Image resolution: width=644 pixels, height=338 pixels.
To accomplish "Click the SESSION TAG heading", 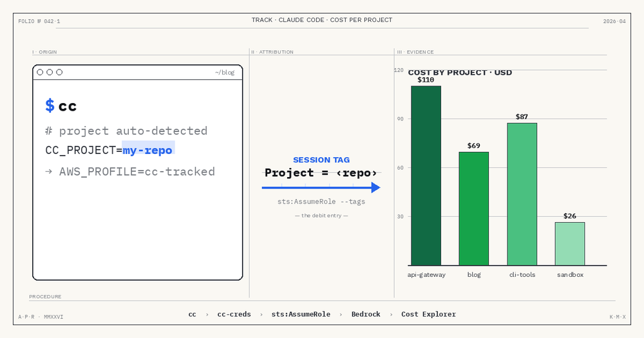I will [x=321, y=160].
